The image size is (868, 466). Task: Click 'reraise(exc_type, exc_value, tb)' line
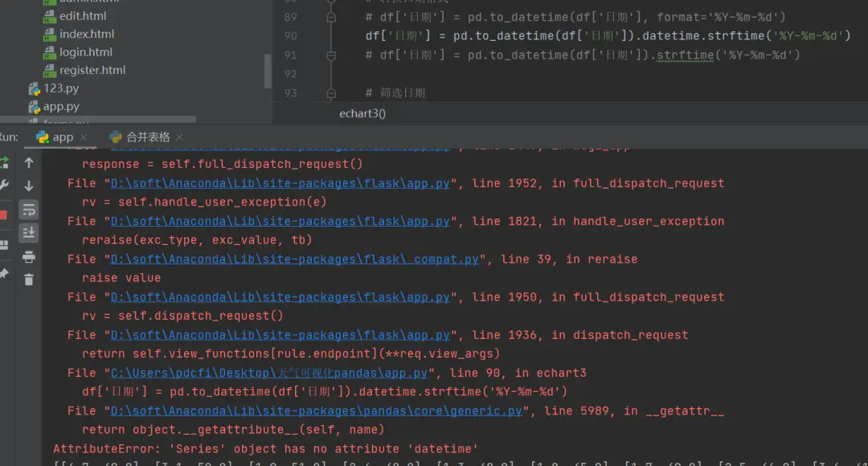(197, 240)
